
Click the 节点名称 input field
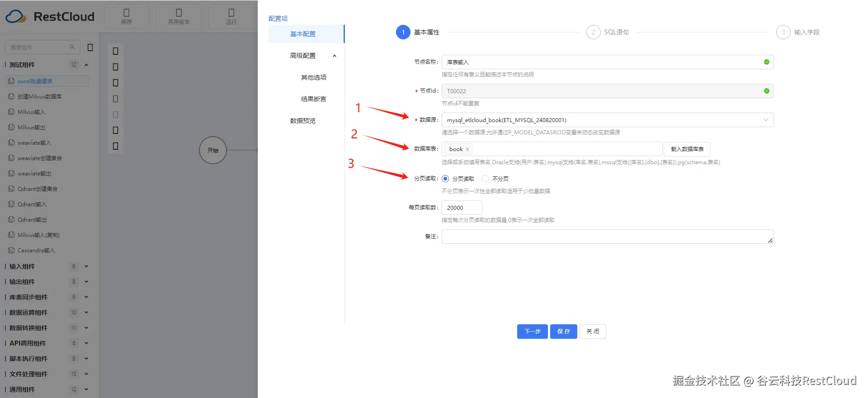(608, 62)
